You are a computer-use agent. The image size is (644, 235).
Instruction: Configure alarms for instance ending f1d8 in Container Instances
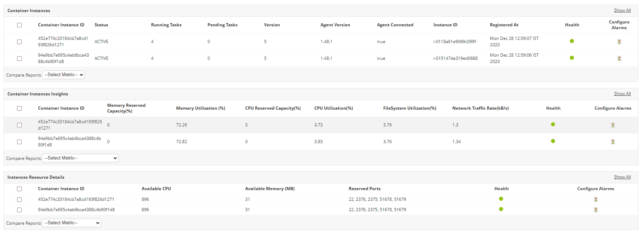619,58
